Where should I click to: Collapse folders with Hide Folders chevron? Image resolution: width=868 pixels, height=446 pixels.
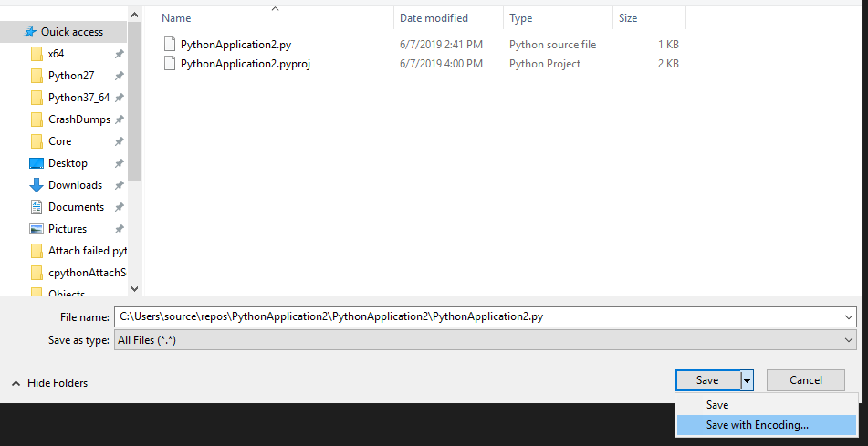click(16, 383)
